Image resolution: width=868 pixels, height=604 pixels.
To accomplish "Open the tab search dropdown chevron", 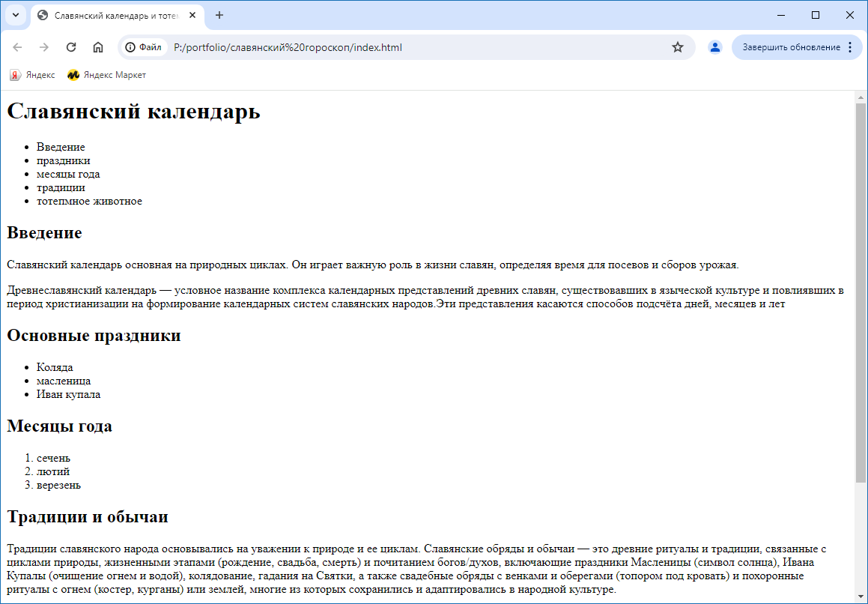I will [15, 15].
